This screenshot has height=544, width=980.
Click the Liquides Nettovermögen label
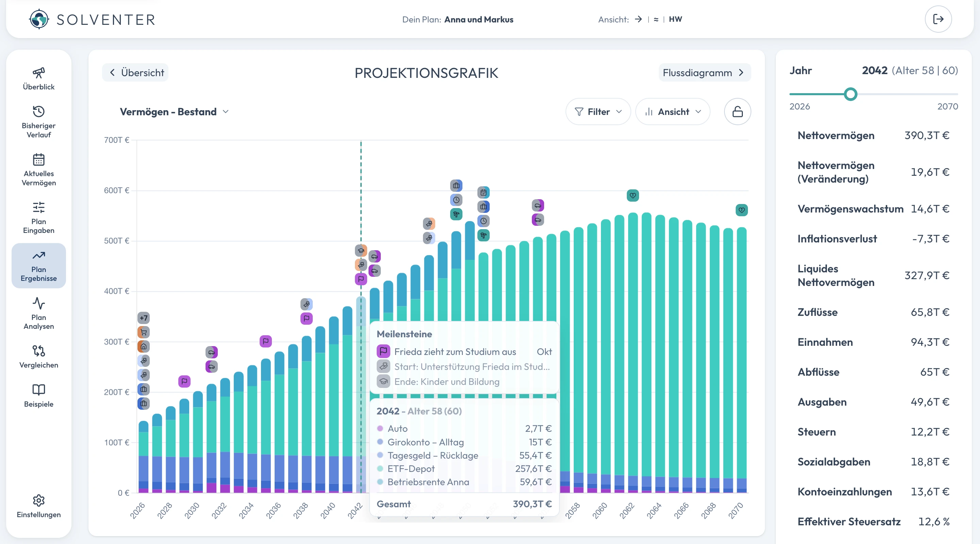point(836,275)
